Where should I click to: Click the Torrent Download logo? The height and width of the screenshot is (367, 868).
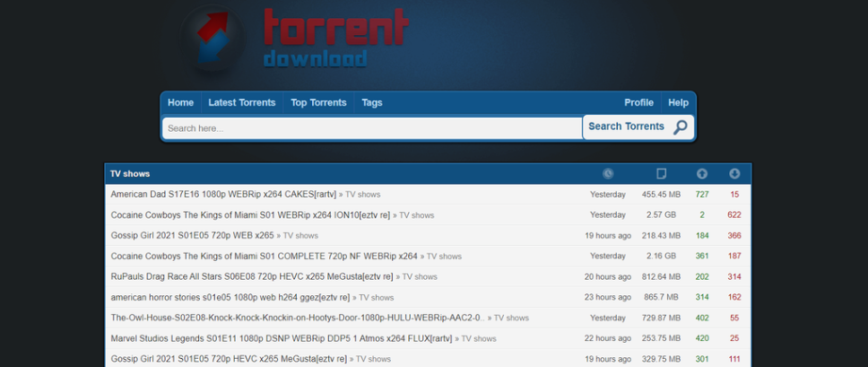coord(294,39)
